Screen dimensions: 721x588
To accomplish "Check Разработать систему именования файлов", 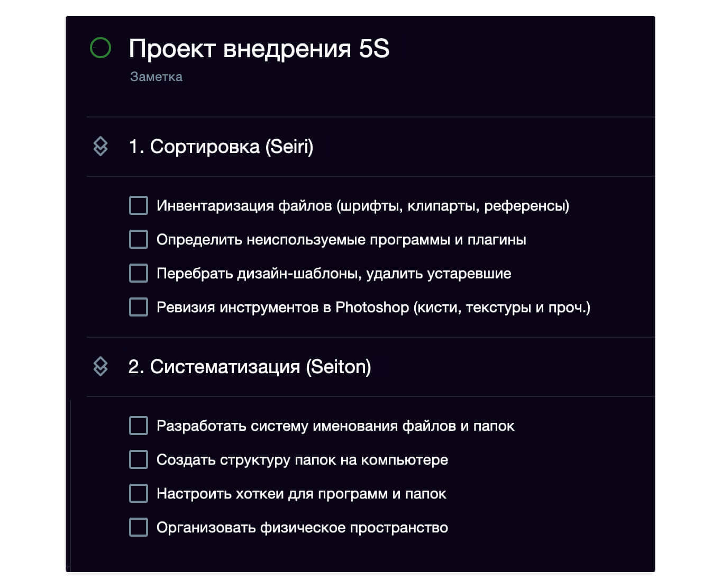I will click(139, 426).
